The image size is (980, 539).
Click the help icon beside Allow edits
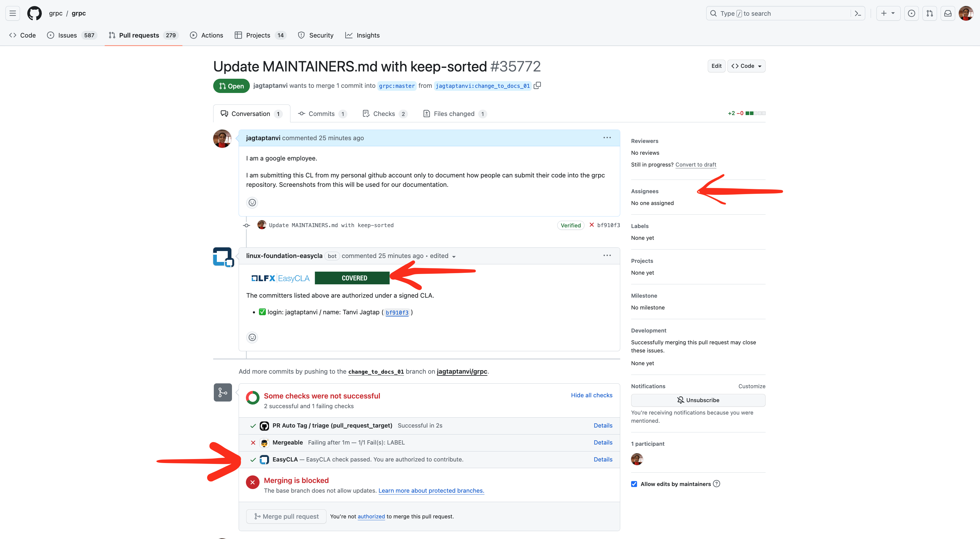[716, 484]
